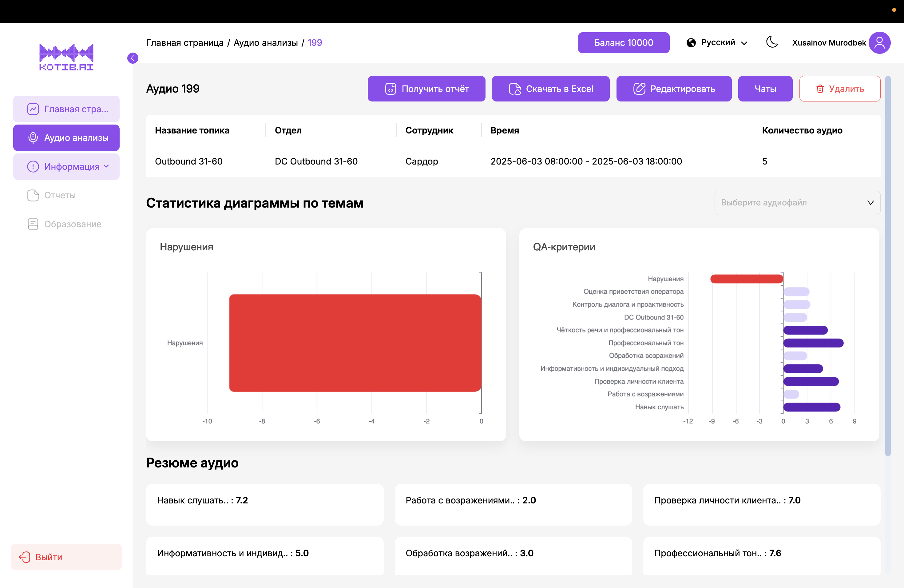Go to Главная страница in sidebar
The width and height of the screenshot is (904, 588).
pyautogui.click(x=66, y=109)
